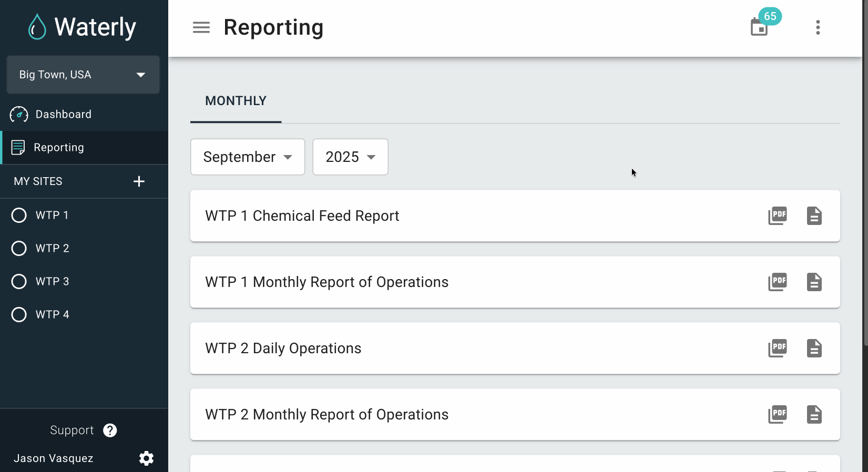Open the calendar notifications icon with badge 65
This screenshot has height=472, width=868.
click(759, 27)
